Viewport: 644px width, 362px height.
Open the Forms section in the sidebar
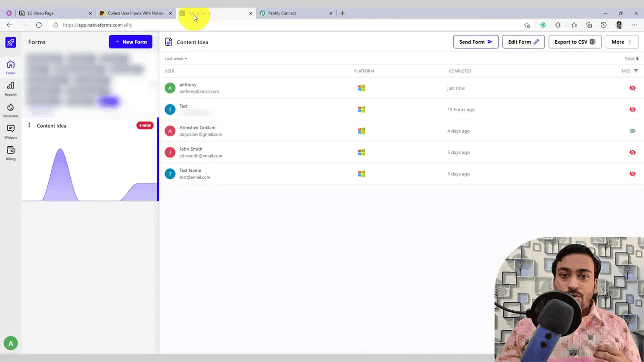coord(11,67)
